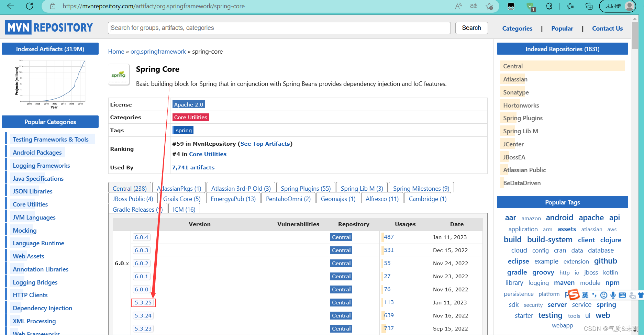
Task: Click the Sogou input method S icon
Action: pos(574,294)
